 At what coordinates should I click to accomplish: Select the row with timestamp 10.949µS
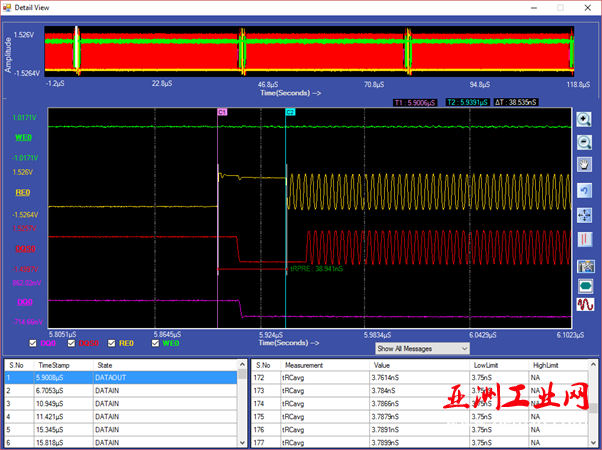121,404
